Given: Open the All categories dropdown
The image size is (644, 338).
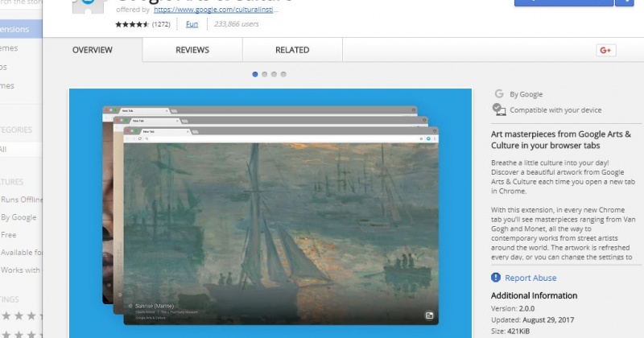Looking at the screenshot, I should (x=21, y=149).
